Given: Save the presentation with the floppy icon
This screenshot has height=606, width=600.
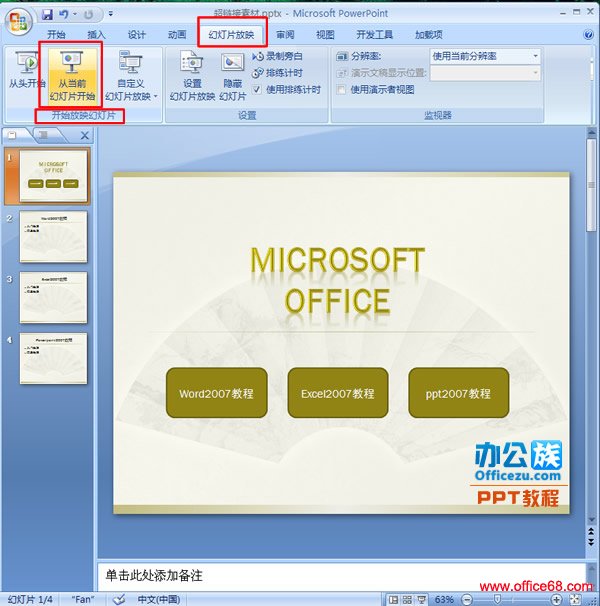Looking at the screenshot, I should pyautogui.click(x=48, y=14).
